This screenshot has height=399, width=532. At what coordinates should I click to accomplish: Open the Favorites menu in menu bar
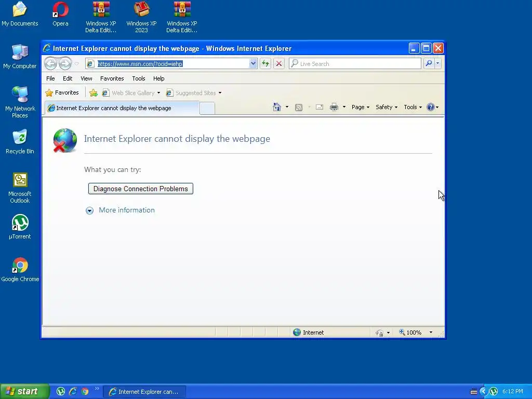112,78
